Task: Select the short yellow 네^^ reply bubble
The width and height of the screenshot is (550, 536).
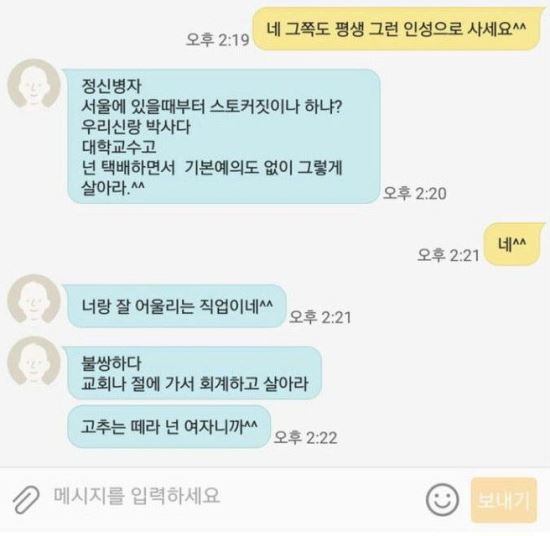Action: point(513,244)
